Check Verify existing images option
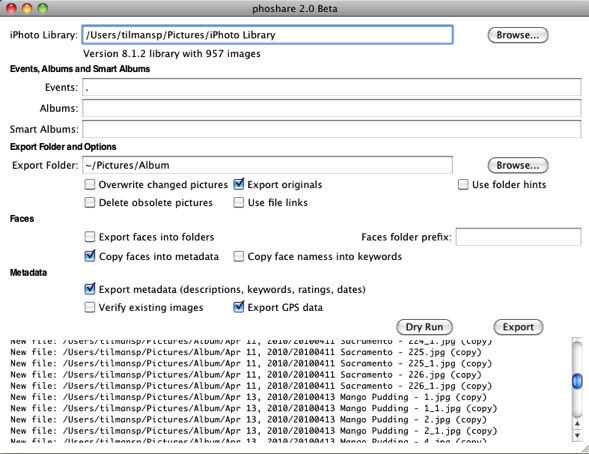 (x=89, y=307)
